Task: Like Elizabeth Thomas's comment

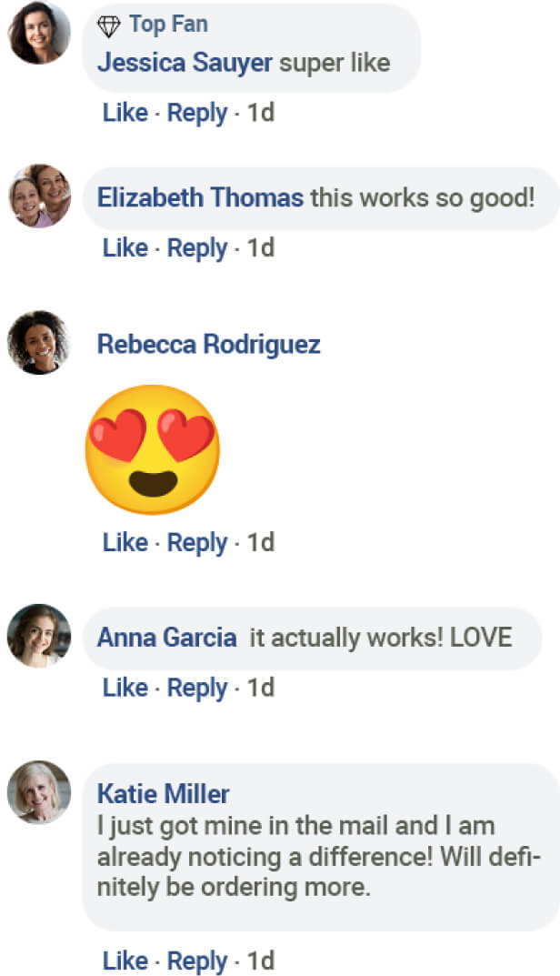Action: pyautogui.click(x=125, y=247)
